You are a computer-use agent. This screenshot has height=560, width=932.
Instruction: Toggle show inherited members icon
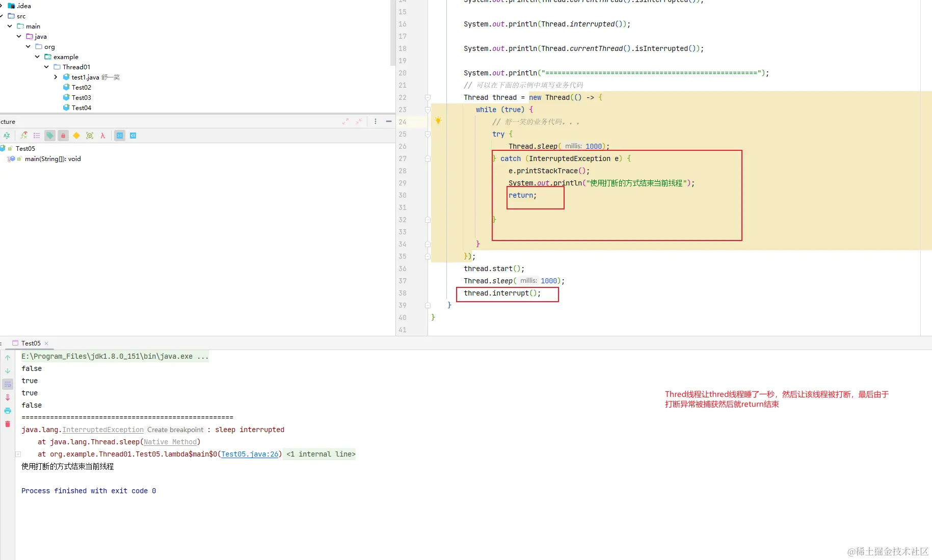point(23,136)
